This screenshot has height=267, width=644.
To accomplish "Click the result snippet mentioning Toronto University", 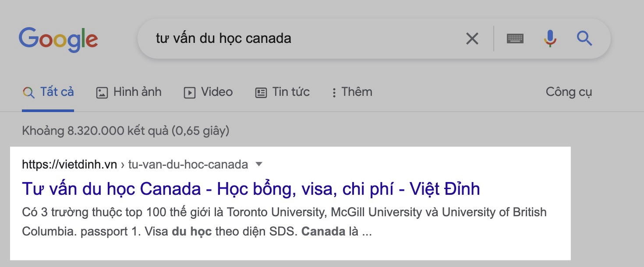I will [x=284, y=222].
